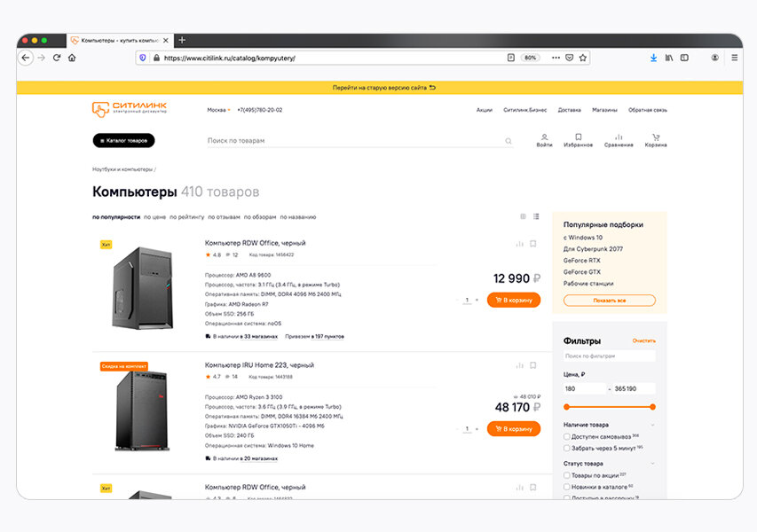Add IRU Home 223 to comparison

(519, 365)
